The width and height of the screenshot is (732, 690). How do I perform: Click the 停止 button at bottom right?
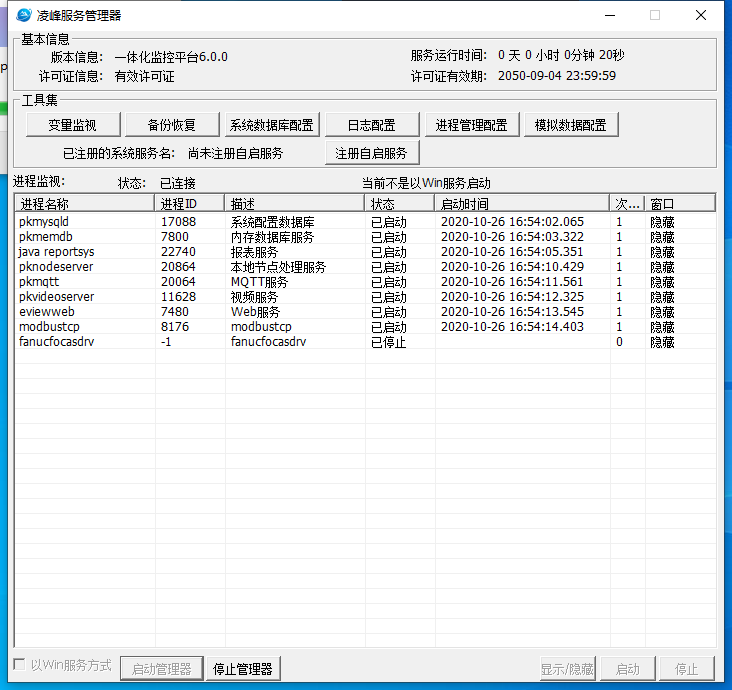coord(687,669)
